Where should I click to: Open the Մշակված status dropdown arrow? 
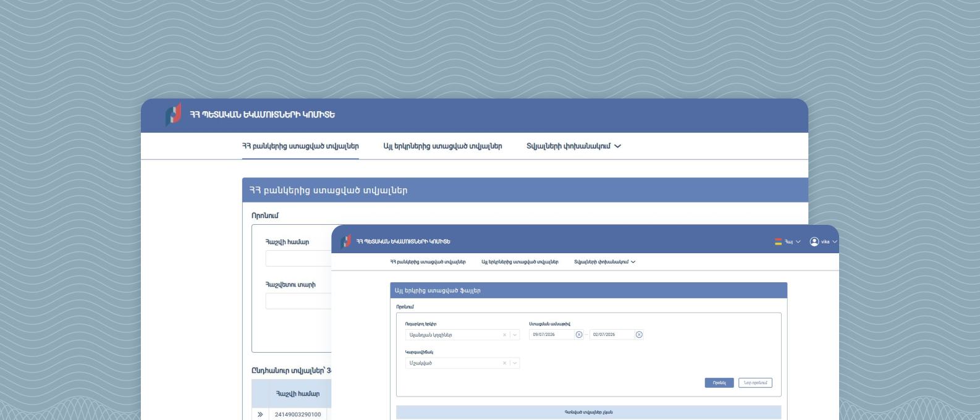pyautogui.click(x=515, y=363)
